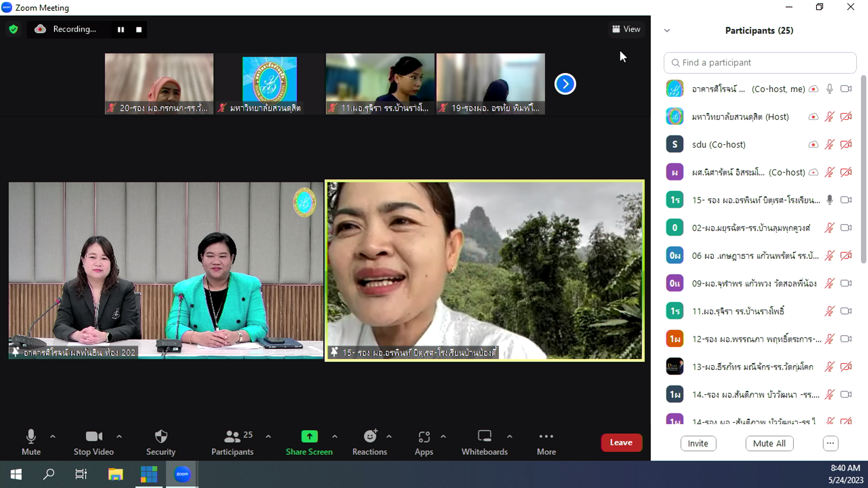Toggle the Participants panel button
This screenshot has height=488, width=868.
pyautogui.click(x=232, y=442)
